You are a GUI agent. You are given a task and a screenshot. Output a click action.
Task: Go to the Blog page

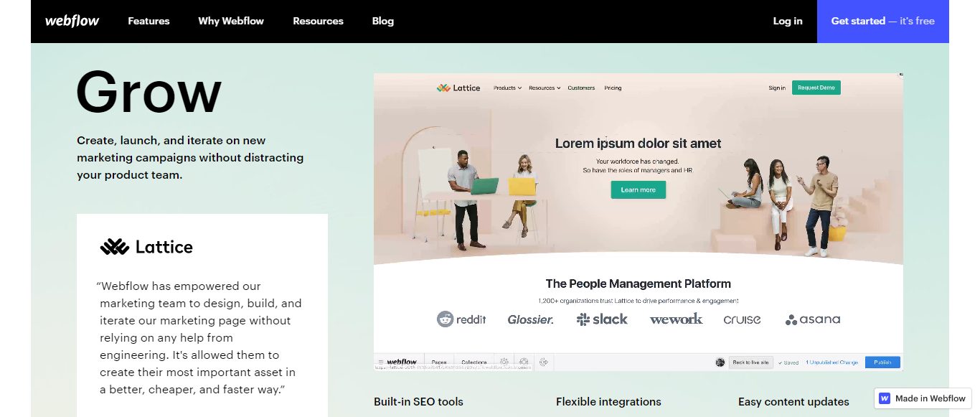coord(383,21)
